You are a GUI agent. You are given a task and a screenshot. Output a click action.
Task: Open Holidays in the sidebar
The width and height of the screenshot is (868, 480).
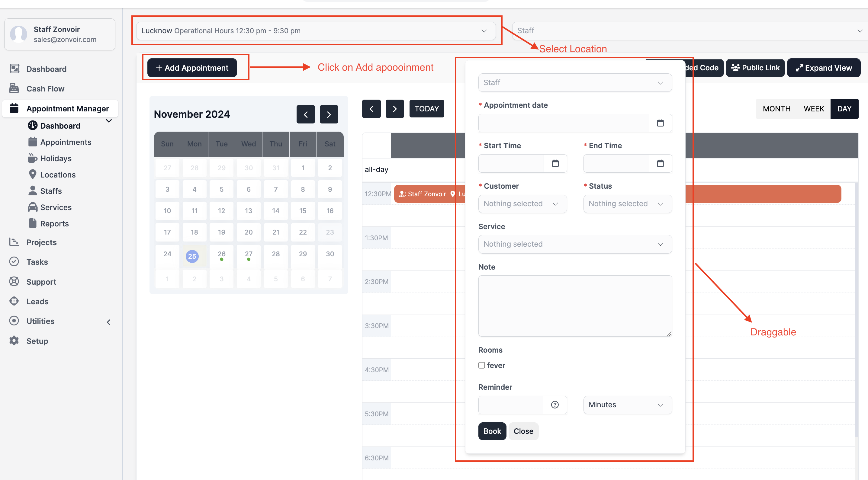pos(56,158)
